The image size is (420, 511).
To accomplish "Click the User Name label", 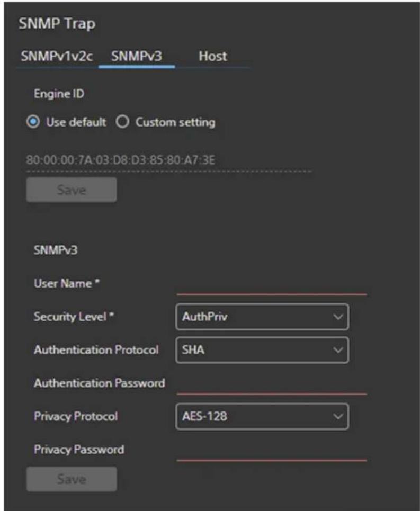I will [x=67, y=283].
